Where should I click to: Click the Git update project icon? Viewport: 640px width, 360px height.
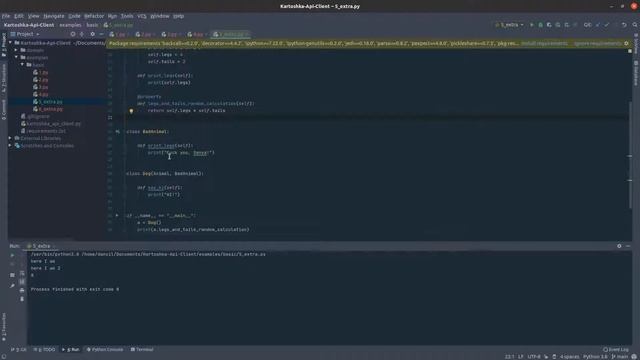click(x=598, y=25)
